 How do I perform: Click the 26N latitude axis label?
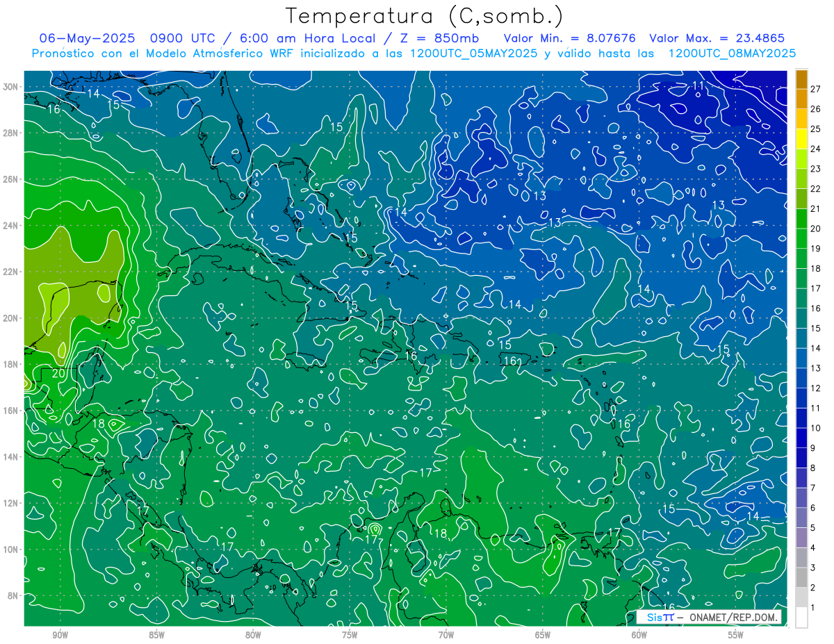10,179
